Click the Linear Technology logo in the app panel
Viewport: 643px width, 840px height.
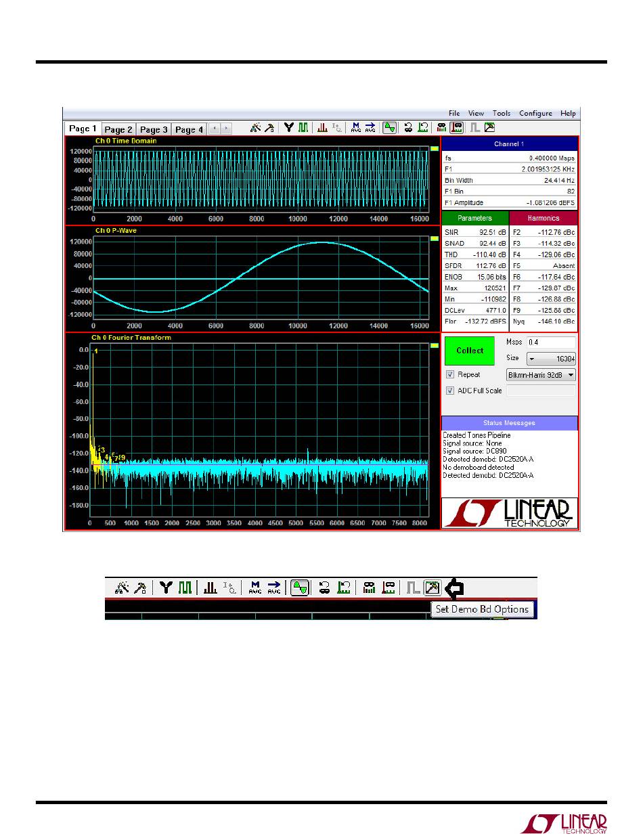click(510, 514)
